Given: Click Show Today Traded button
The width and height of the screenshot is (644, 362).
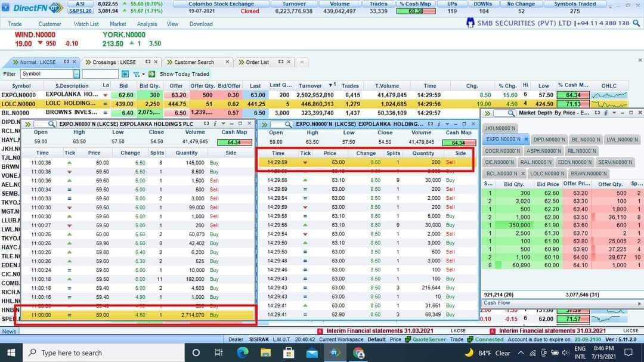Looking at the screenshot, I should coord(184,74).
